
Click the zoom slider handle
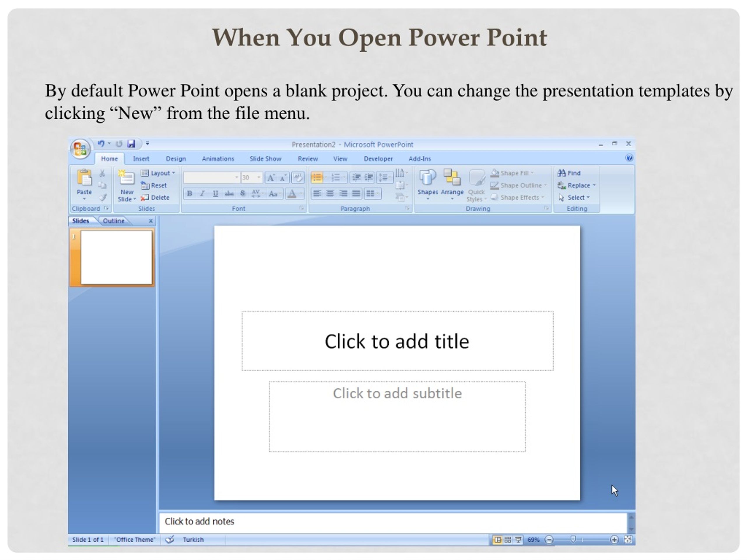(x=573, y=539)
